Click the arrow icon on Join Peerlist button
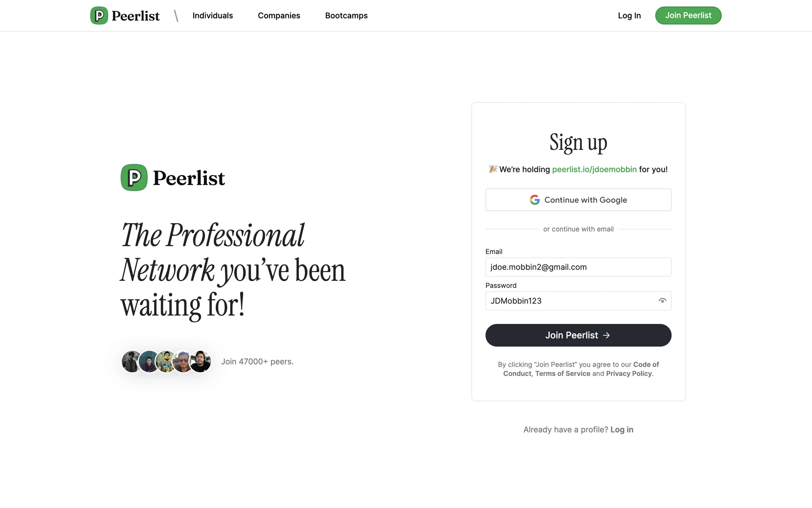812x508 pixels. point(606,335)
